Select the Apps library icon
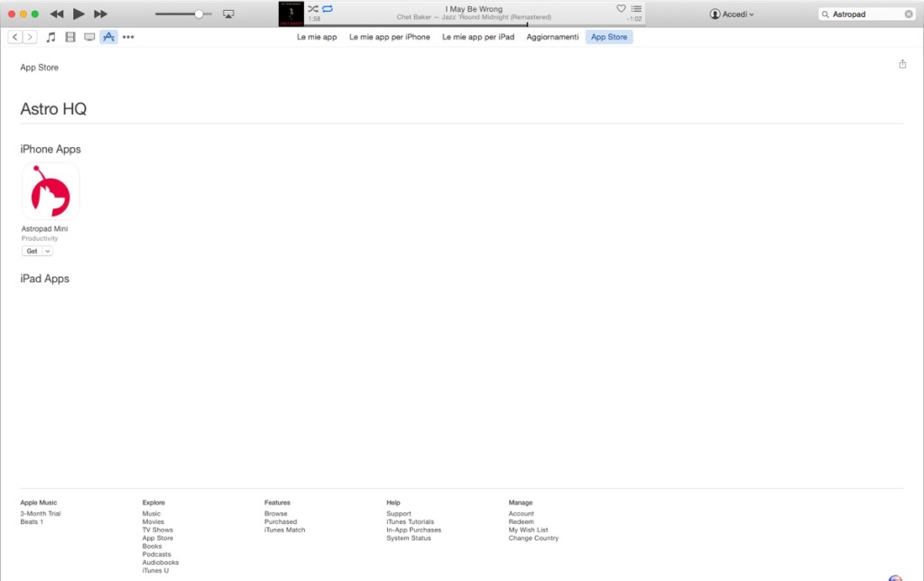 tap(108, 37)
